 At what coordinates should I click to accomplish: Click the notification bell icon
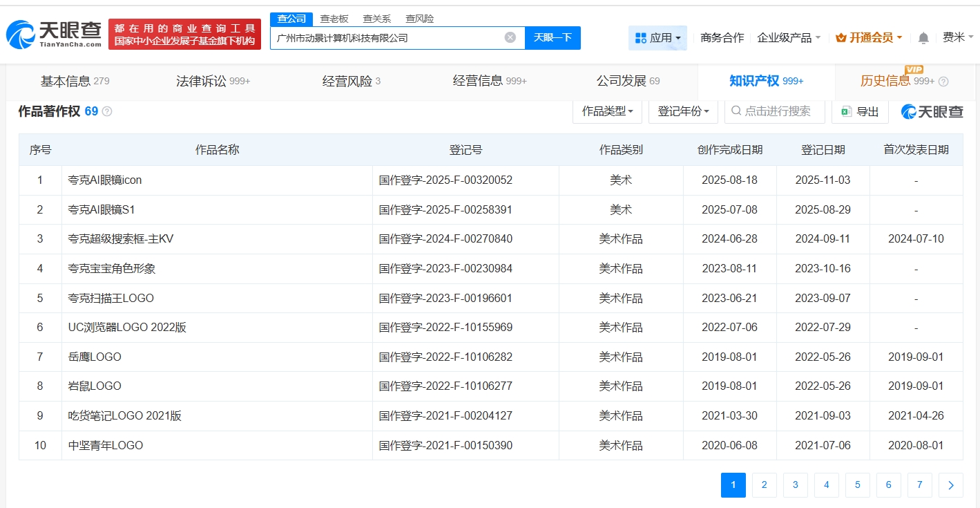[x=923, y=37]
